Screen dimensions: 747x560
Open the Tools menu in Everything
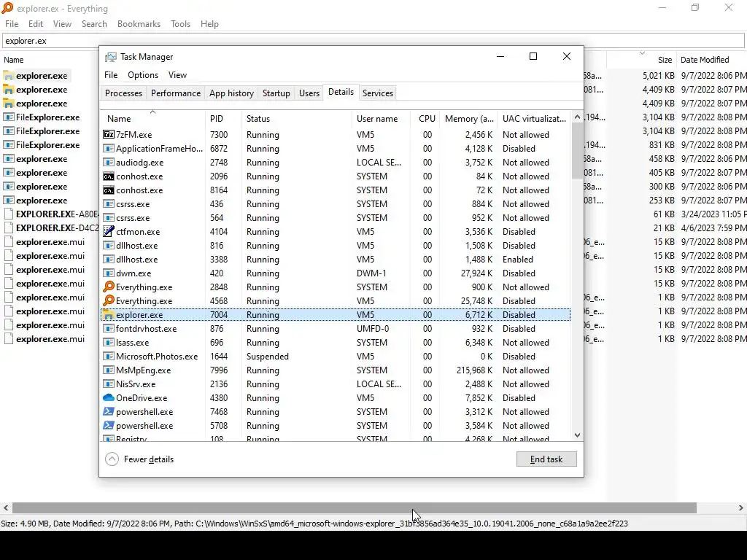pyautogui.click(x=181, y=24)
